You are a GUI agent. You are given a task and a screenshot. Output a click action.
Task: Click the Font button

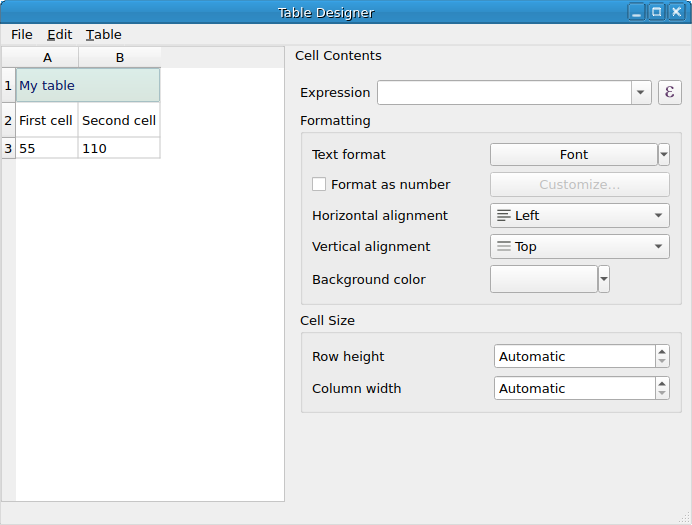pyautogui.click(x=573, y=155)
